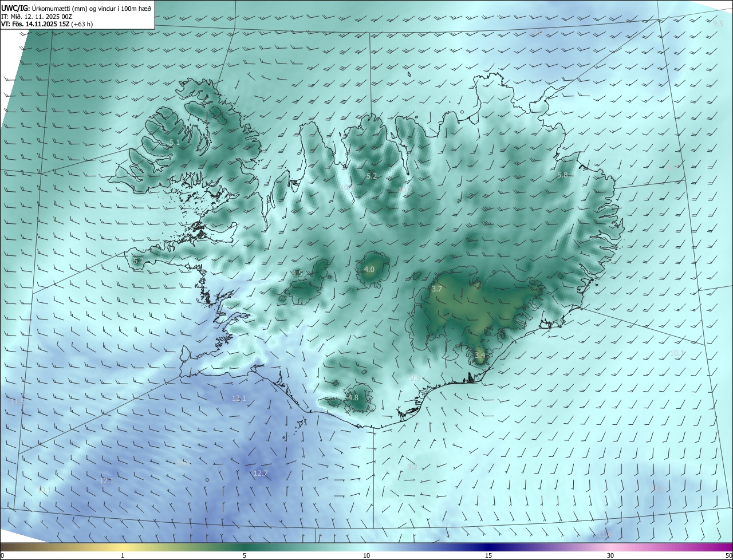This screenshot has width=733, height=560.
Task: Click the 5.2 value in north Iceland
Action: [372, 176]
